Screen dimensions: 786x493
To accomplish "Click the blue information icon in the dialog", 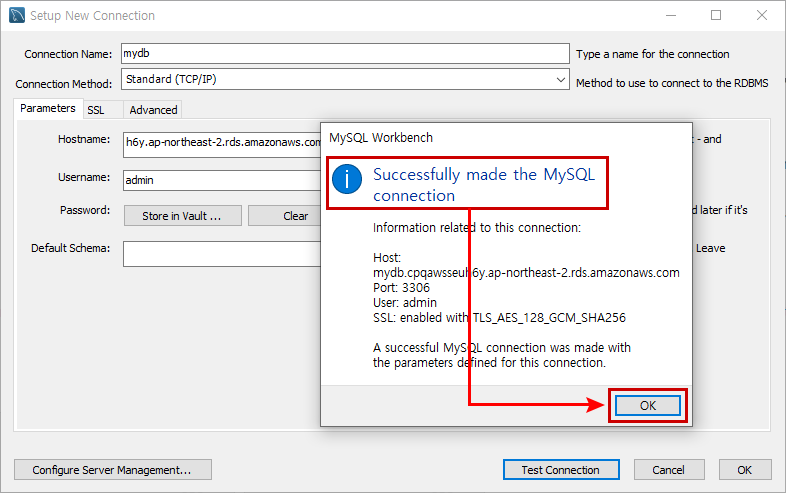I will [347, 179].
